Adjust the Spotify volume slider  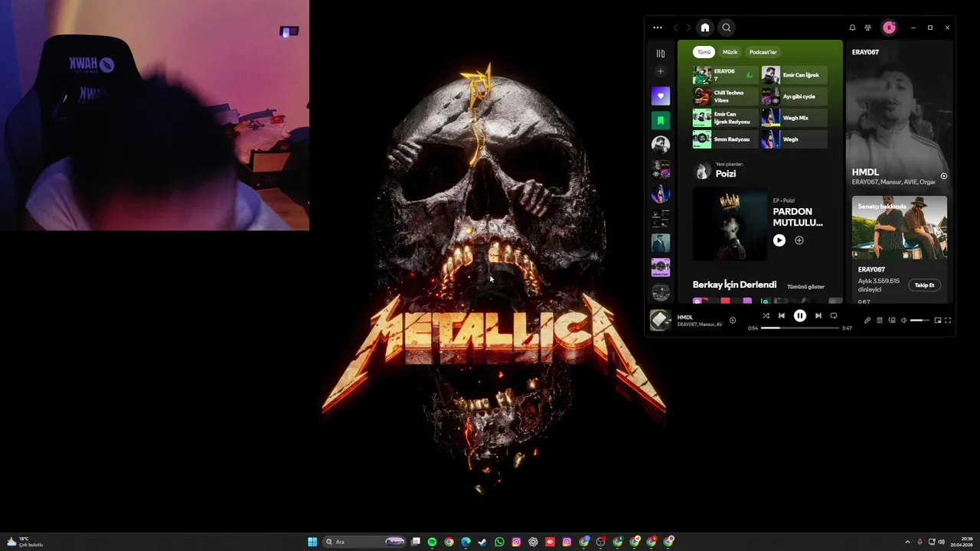pos(920,321)
